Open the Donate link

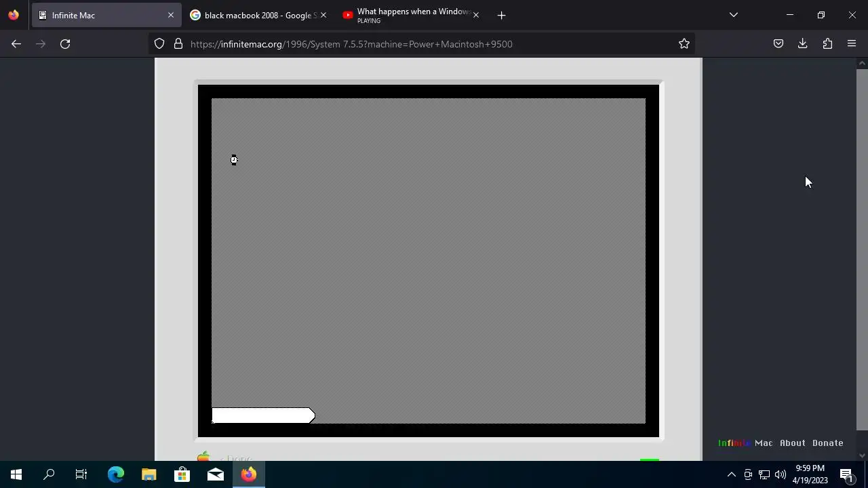(828, 443)
